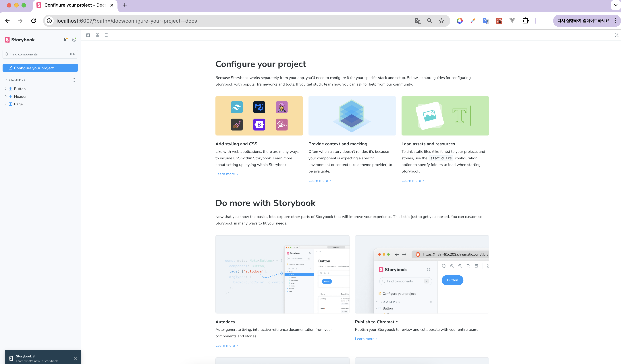Image resolution: width=621 pixels, height=364 pixels.
Task: Expand the Page component tree chevron
Action: (6, 104)
